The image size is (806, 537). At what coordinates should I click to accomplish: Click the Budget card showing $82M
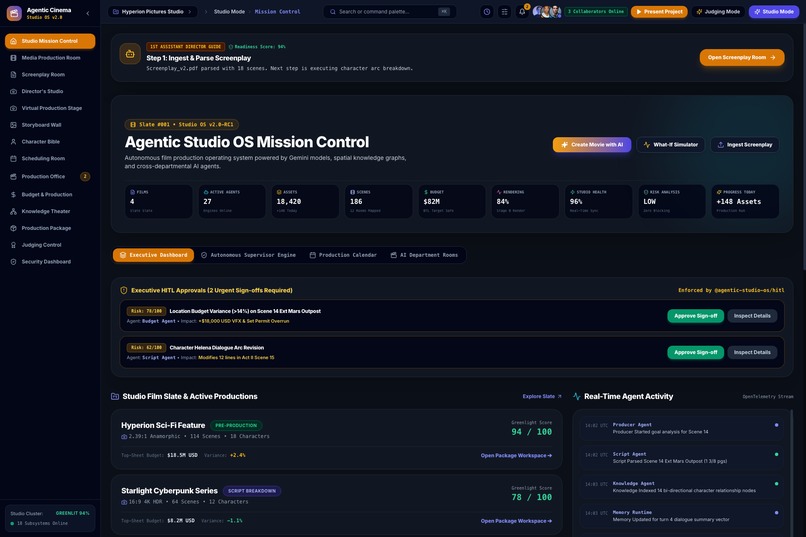(x=452, y=201)
